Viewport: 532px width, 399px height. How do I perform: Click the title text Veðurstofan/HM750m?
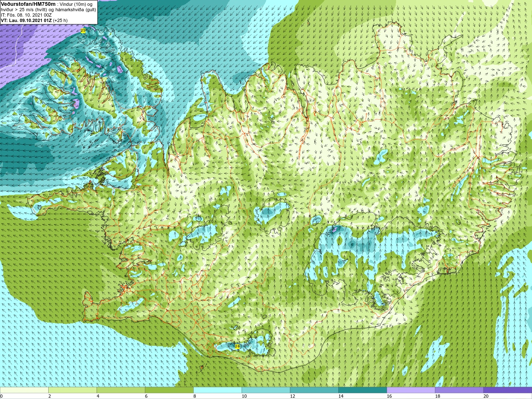(x=28, y=4)
